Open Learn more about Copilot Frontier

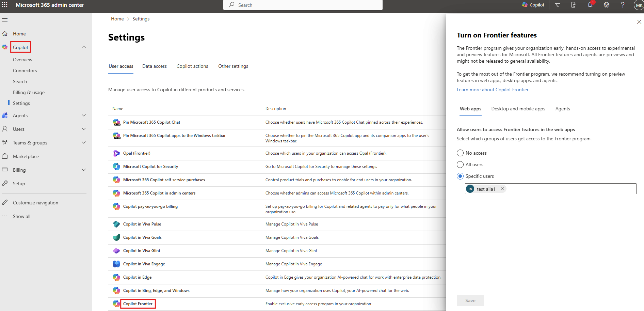tap(493, 89)
